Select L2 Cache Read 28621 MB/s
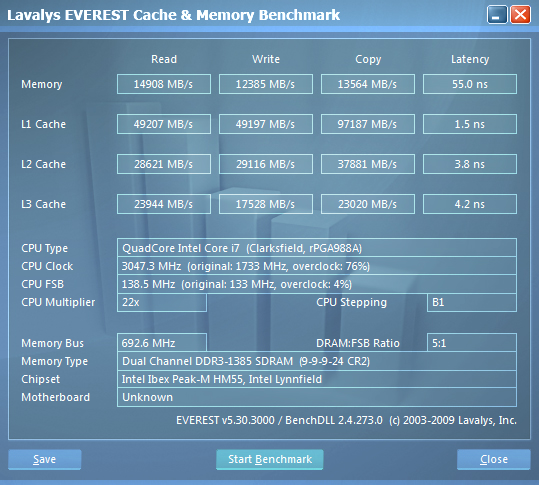This screenshot has height=488, width=543. coord(164,164)
